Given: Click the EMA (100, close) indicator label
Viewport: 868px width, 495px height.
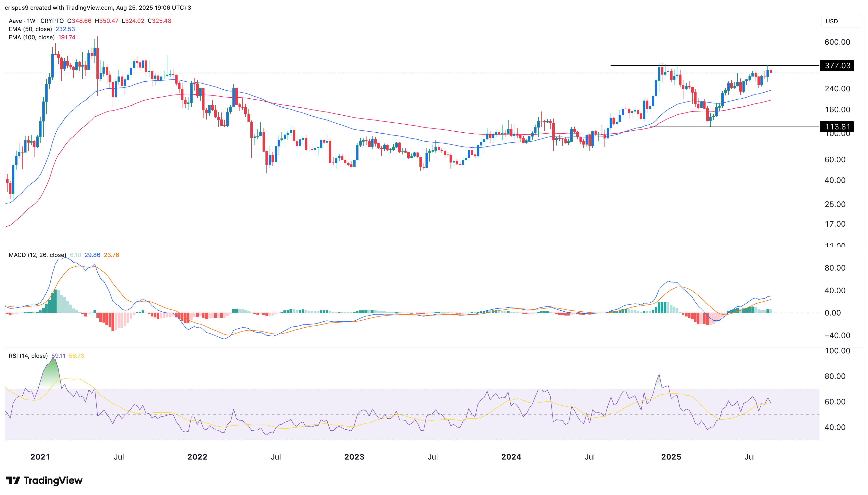Looking at the screenshot, I should (31, 38).
